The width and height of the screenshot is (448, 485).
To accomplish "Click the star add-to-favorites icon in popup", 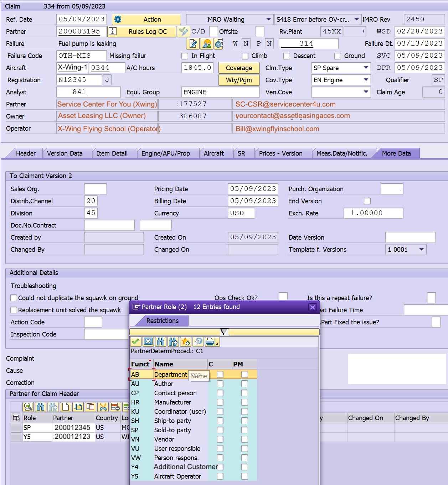I will click(x=185, y=342).
